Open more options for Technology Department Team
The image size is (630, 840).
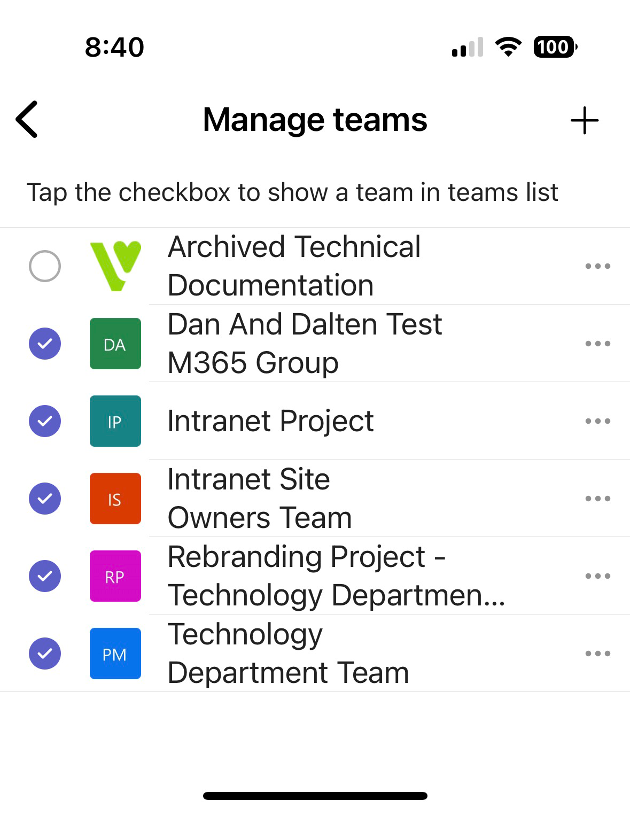[x=597, y=654]
